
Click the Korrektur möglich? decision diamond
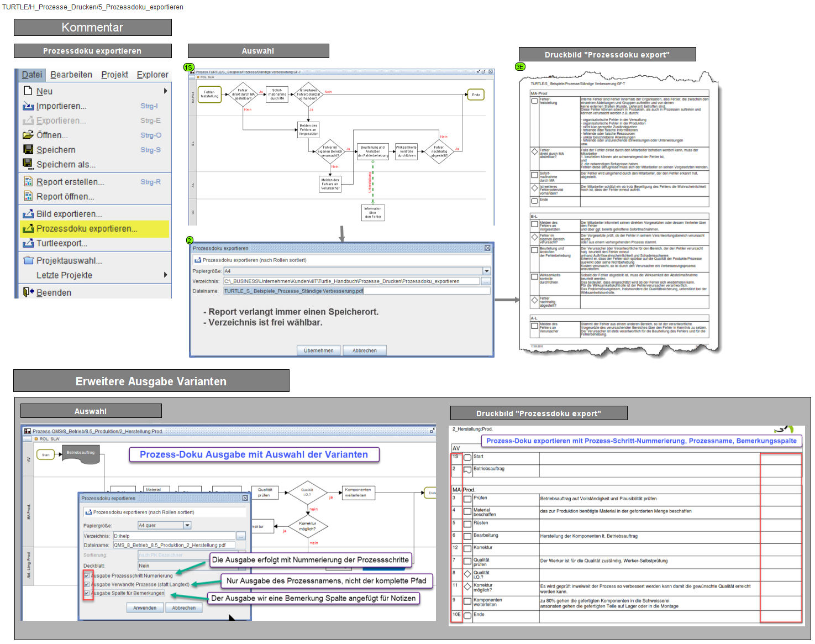coord(308,526)
